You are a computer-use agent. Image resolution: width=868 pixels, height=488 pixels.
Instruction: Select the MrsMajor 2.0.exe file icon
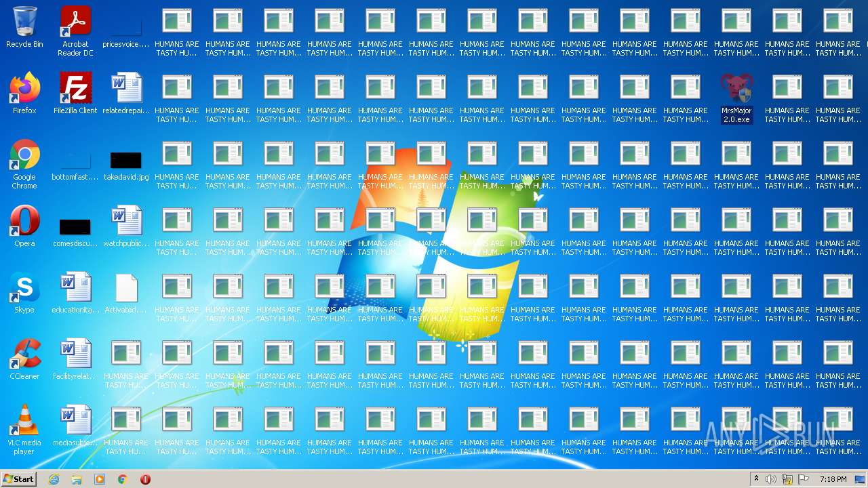(736, 98)
